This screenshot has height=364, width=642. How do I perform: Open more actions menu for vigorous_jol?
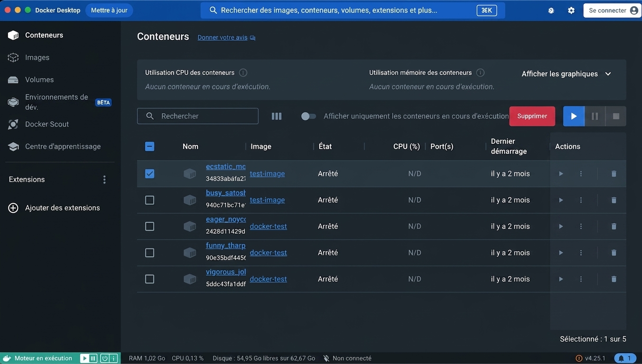pos(581,279)
